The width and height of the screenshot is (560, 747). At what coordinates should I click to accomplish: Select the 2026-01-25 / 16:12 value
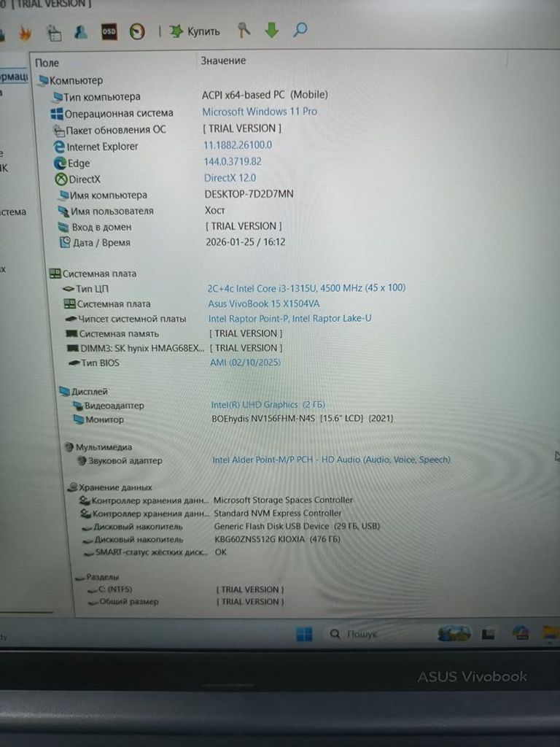tap(245, 242)
